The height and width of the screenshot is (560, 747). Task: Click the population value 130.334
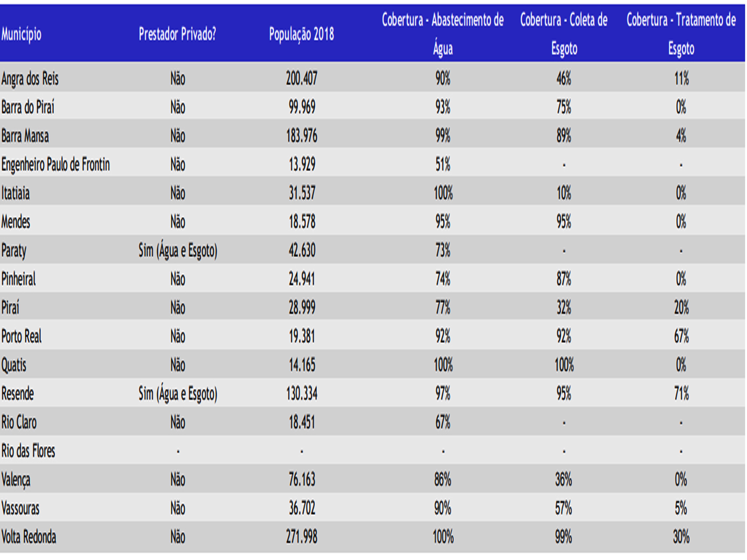302,394
